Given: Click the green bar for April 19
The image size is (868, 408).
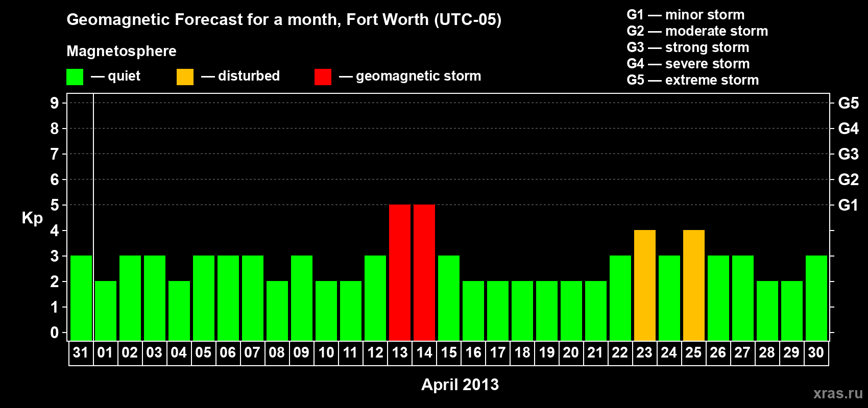Looking at the screenshot, I should pos(547,311).
